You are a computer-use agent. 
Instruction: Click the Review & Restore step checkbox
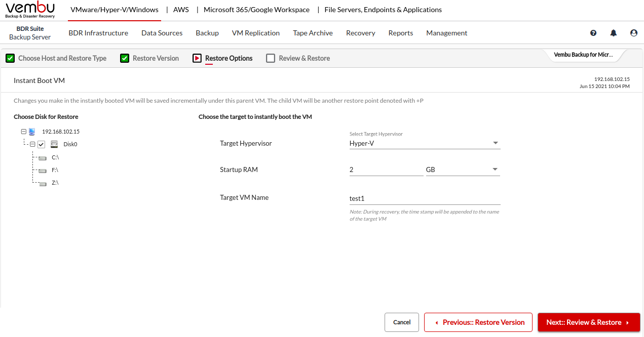270,58
